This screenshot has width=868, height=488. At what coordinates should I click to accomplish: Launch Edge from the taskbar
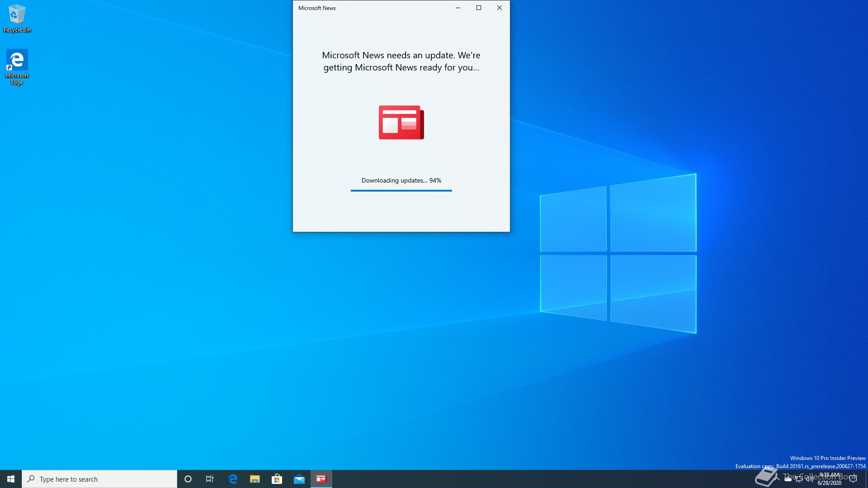[x=233, y=479]
